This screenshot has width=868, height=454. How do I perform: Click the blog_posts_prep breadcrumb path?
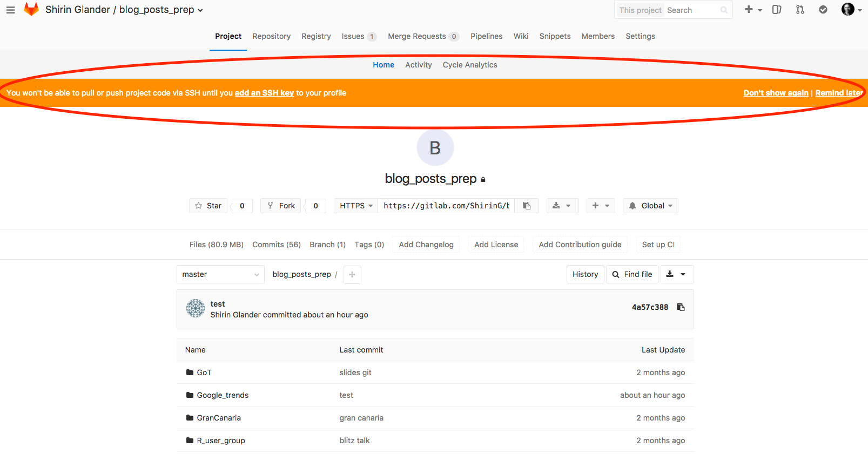point(301,274)
